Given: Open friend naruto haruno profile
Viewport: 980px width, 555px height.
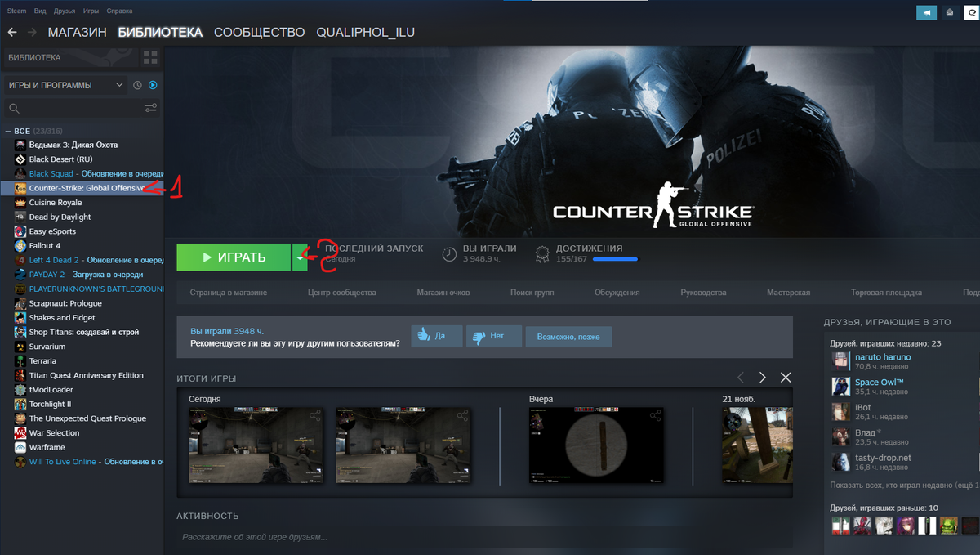Looking at the screenshot, I should pos(882,357).
